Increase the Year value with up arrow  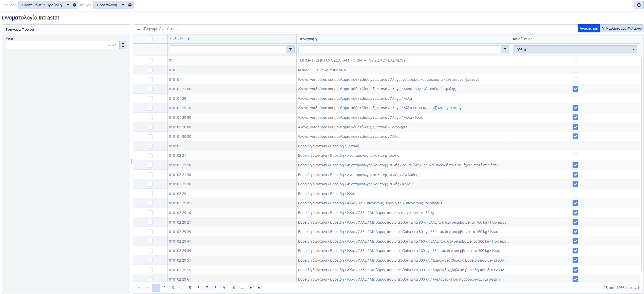[x=123, y=43]
